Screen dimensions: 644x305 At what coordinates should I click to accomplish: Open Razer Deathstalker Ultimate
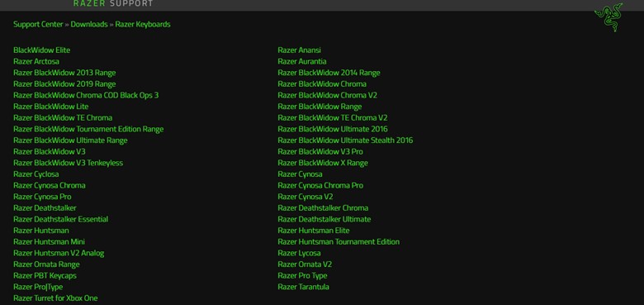click(x=324, y=220)
